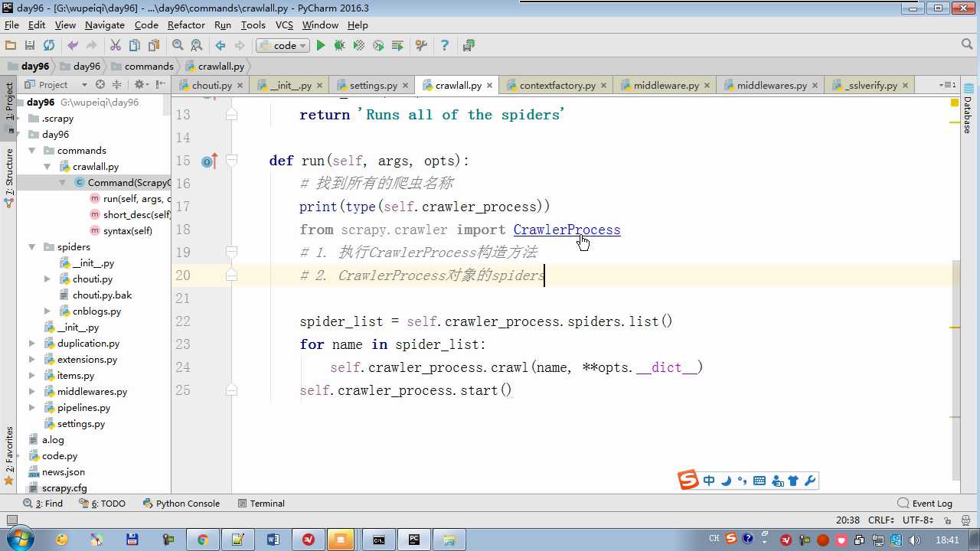Toggle Sogou moon half/full-width button

(726, 481)
